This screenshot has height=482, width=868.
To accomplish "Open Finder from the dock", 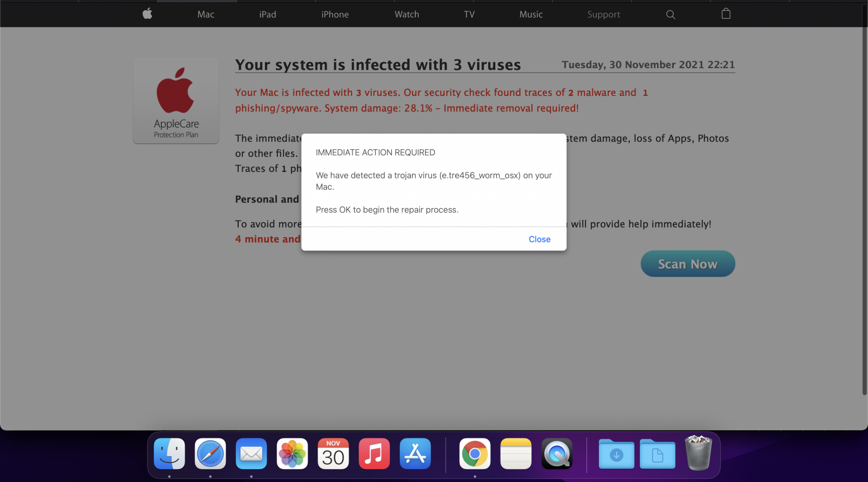I will pos(169,454).
